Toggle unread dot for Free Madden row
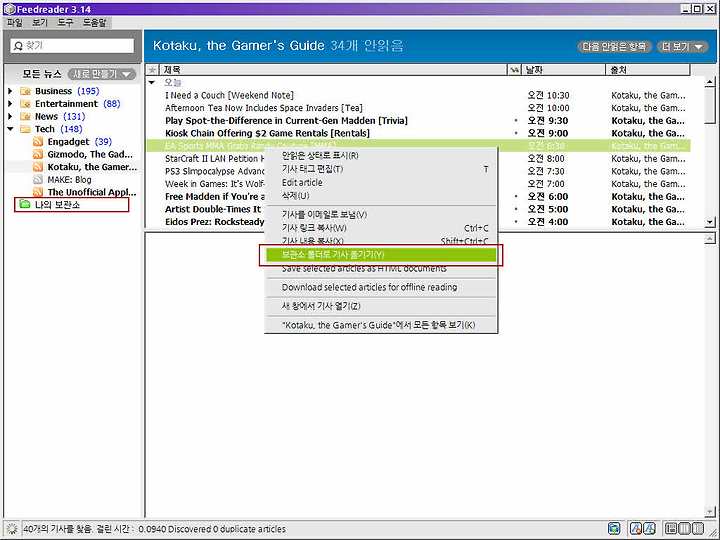This screenshot has height=540, width=720. pos(516,197)
